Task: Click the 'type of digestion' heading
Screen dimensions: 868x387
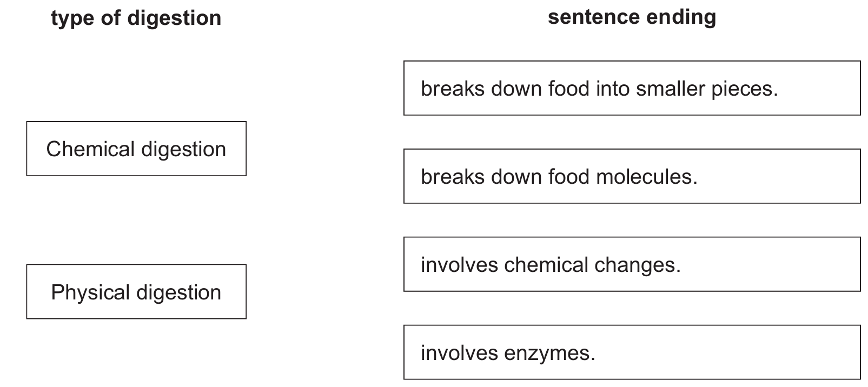Action: point(136,18)
